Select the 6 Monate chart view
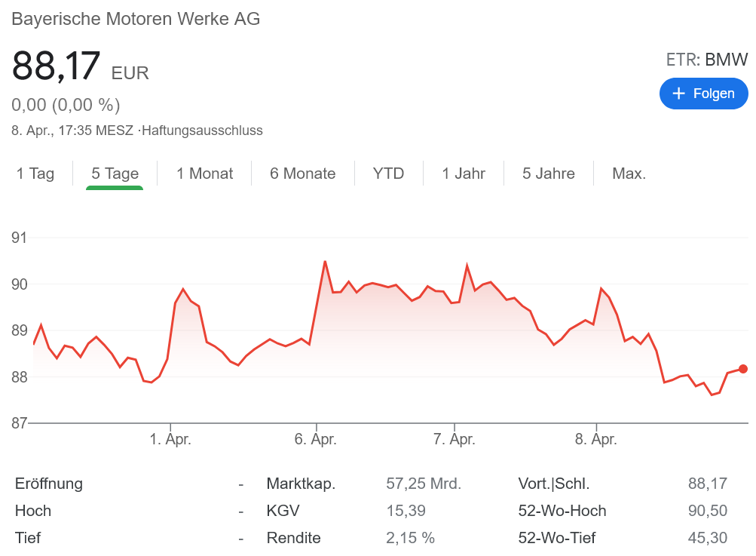The width and height of the screenshot is (756, 556). tap(301, 173)
